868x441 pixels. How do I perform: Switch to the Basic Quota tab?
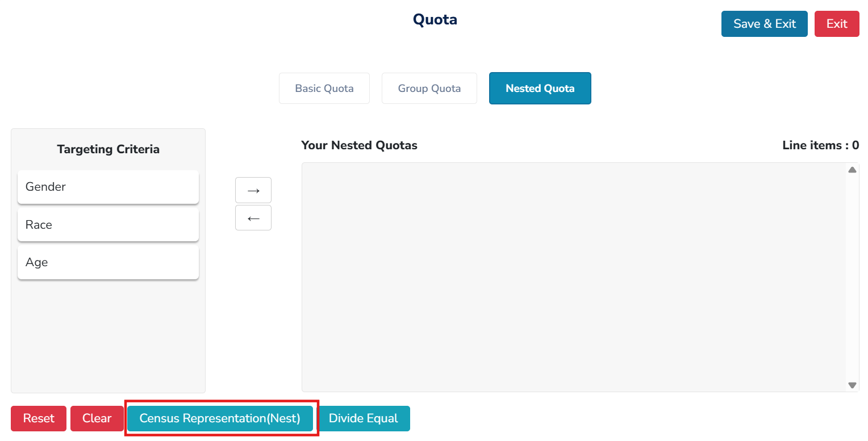click(x=324, y=89)
